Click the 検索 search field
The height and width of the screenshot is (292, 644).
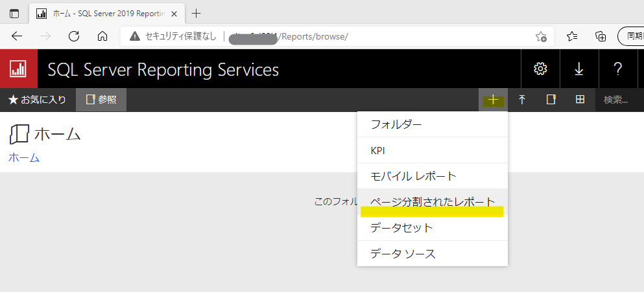pos(619,100)
